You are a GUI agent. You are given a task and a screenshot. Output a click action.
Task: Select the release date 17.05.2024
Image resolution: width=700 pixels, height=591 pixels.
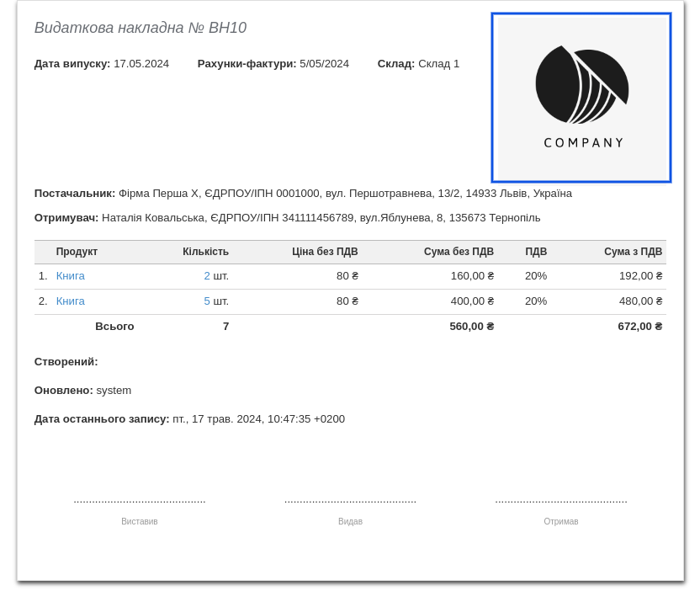pos(141,63)
